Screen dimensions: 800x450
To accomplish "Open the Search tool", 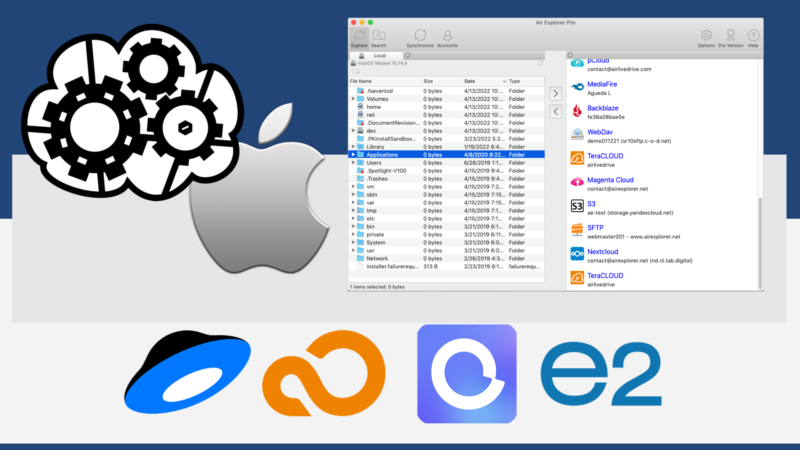I will coord(379,38).
